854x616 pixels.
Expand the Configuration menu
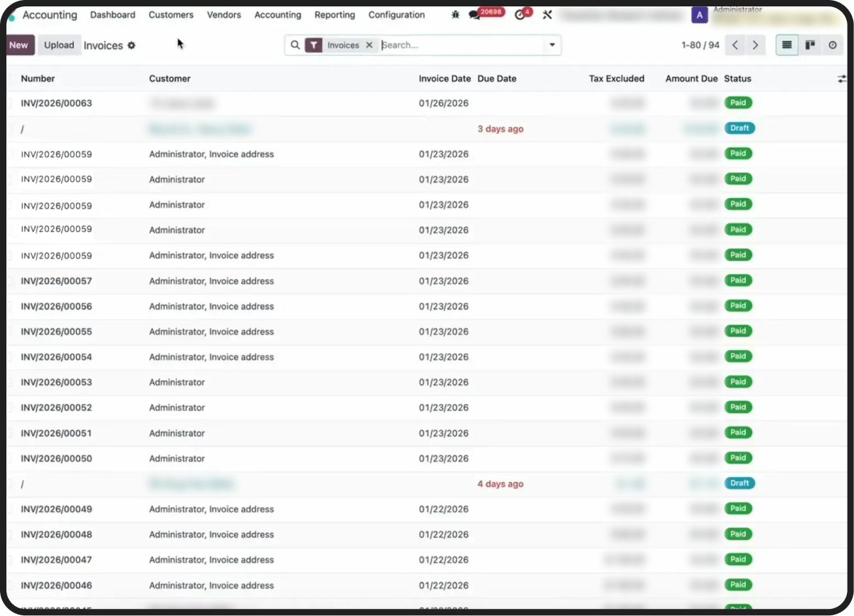tap(396, 15)
